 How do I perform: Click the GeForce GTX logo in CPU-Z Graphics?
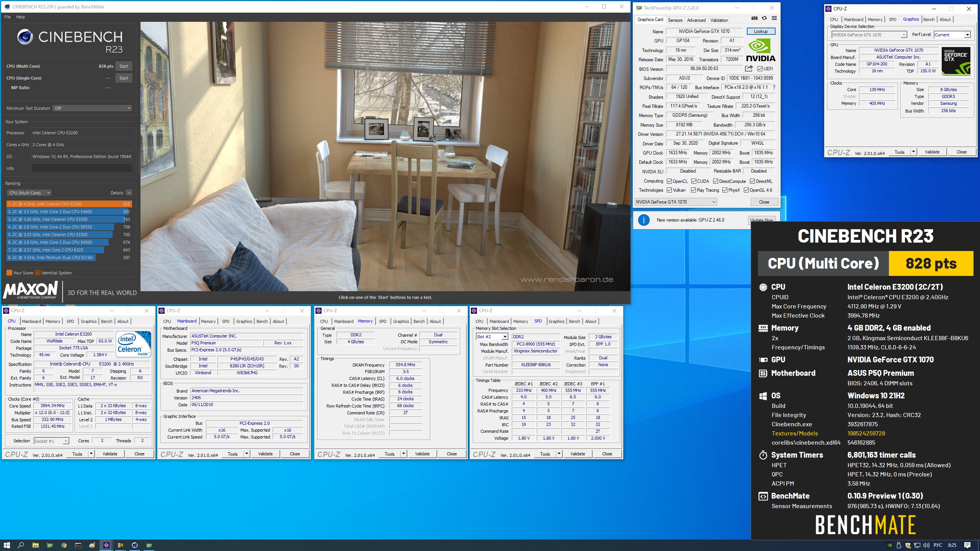coord(956,61)
